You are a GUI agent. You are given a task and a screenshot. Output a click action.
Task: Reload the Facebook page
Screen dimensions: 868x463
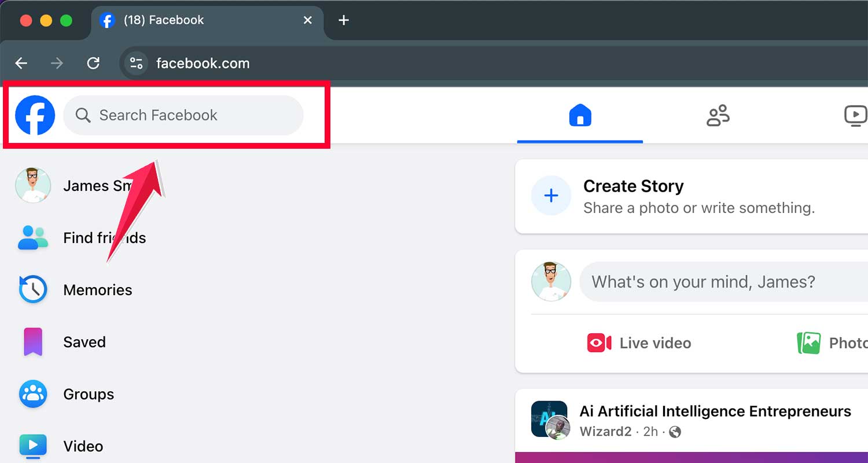click(93, 63)
